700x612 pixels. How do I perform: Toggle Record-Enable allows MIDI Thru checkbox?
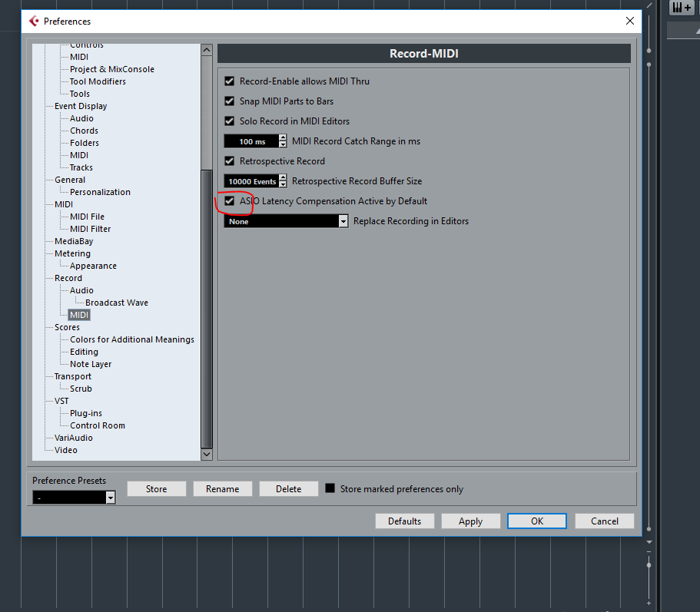(x=230, y=81)
